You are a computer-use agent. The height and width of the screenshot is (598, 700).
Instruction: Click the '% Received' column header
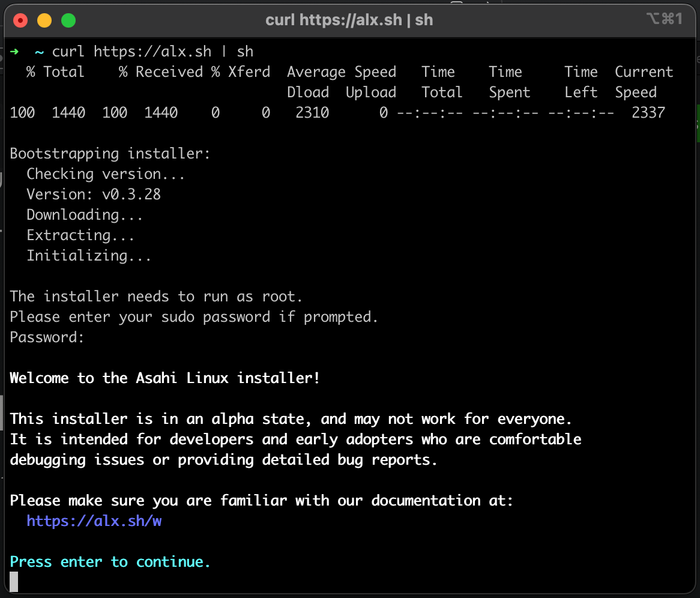161,72
